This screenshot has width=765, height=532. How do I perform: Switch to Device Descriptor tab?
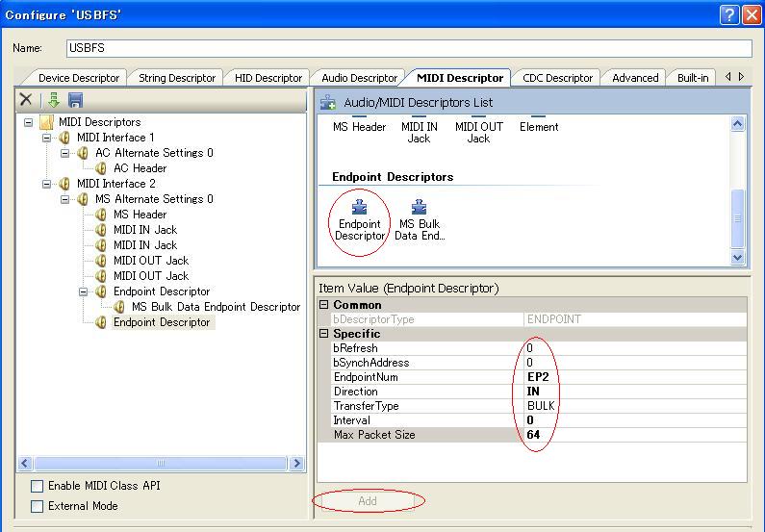[x=79, y=78]
